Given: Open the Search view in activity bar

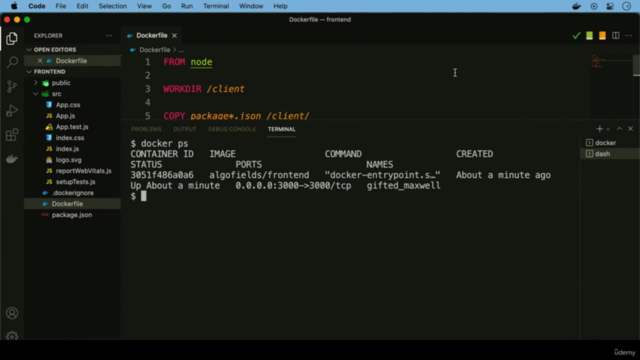Looking at the screenshot, I should click(12, 62).
